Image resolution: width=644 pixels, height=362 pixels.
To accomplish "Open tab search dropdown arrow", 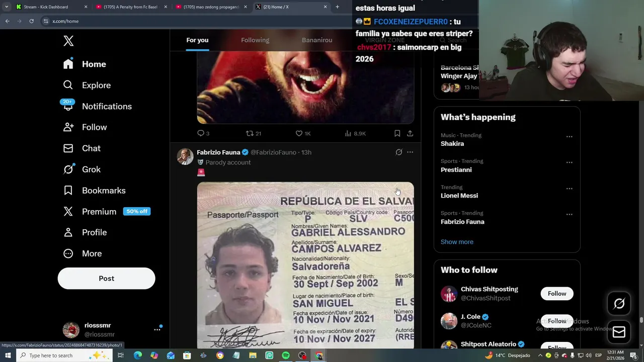I will tap(7, 7).
